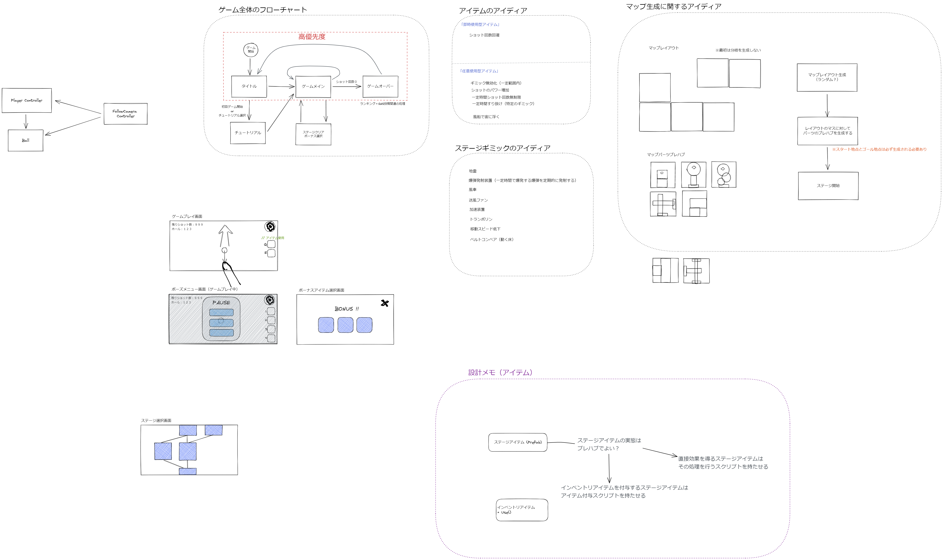The height and width of the screenshot is (560, 943).
Task: Select the Player Controller box
Action: click(26, 100)
